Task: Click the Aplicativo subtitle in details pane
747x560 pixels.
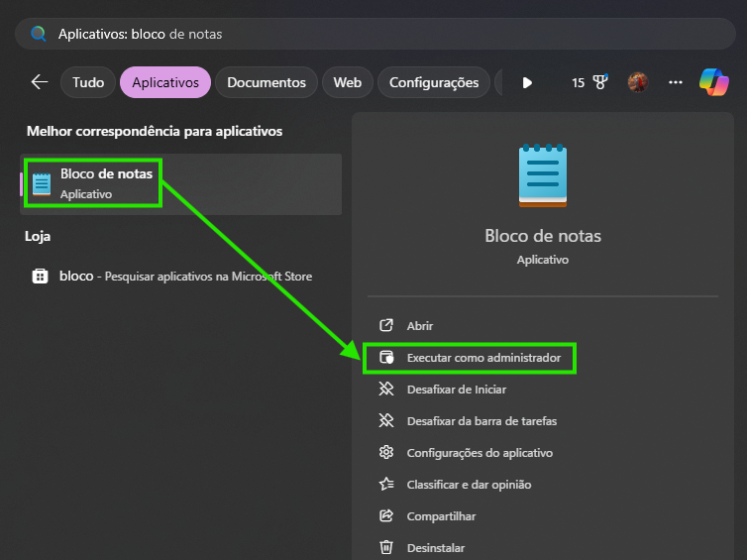Action: pyautogui.click(x=543, y=260)
